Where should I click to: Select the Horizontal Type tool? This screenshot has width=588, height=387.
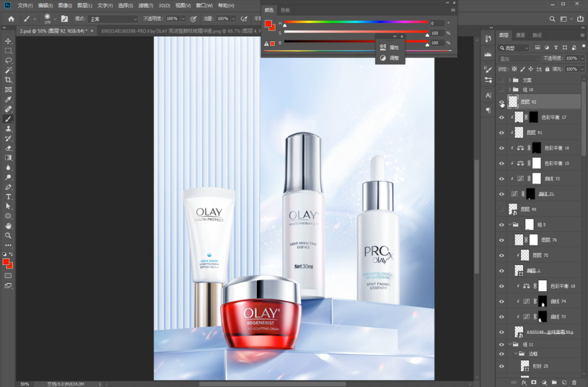pos(8,197)
